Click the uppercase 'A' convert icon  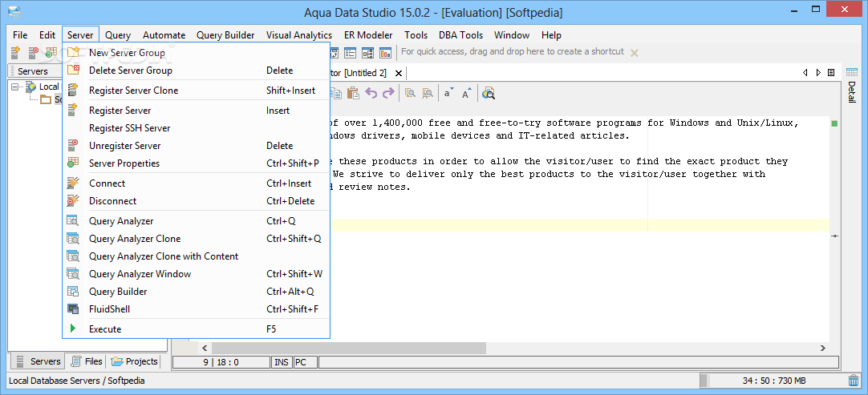[x=467, y=93]
